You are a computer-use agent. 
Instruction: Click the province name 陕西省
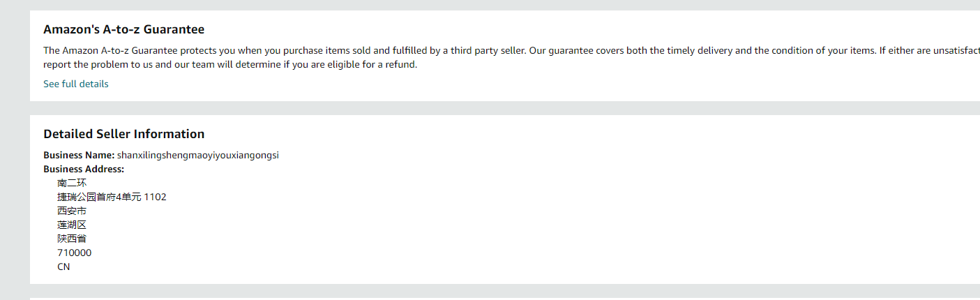click(x=72, y=239)
